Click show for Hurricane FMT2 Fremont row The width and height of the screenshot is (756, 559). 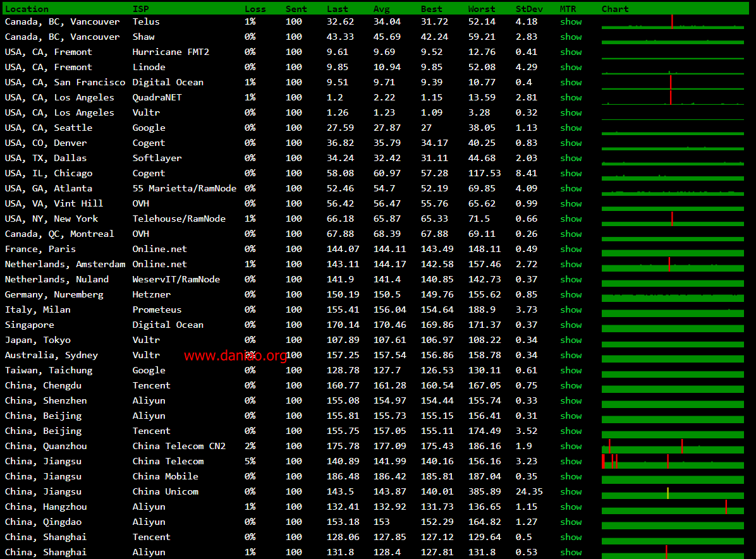coord(571,52)
